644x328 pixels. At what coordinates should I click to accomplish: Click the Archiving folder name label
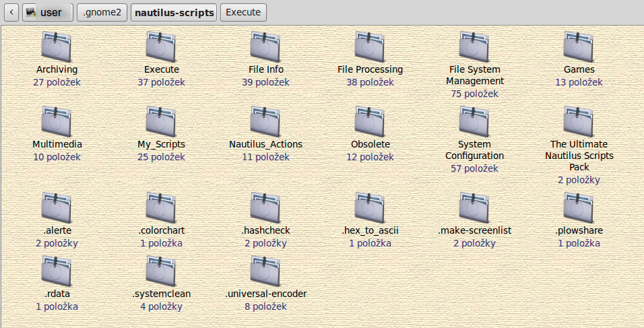pyautogui.click(x=57, y=69)
